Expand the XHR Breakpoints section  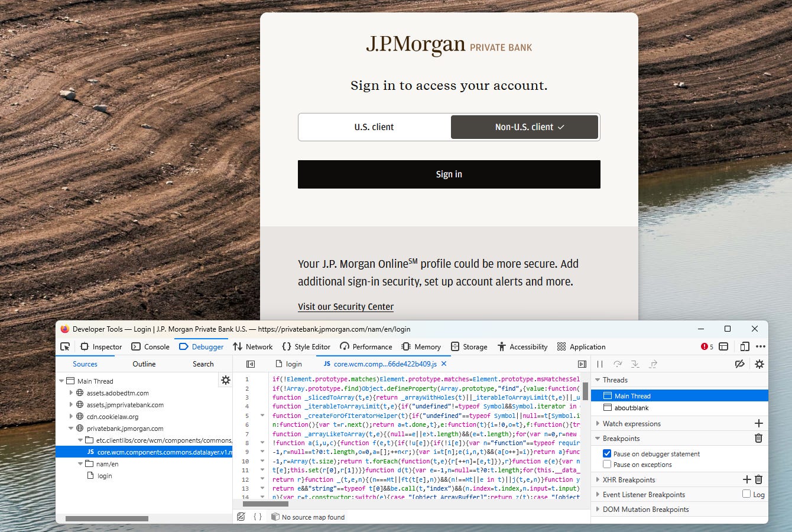point(598,479)
